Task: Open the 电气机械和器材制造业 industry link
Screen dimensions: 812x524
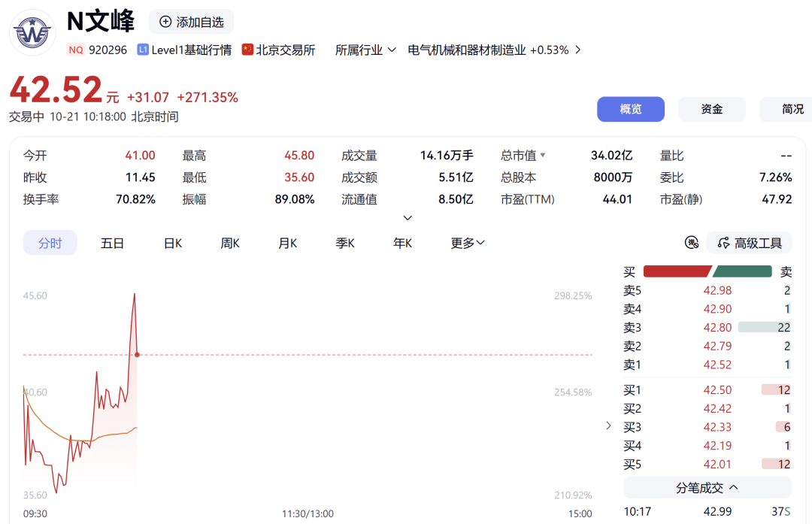Action: (x=494, y=50)
